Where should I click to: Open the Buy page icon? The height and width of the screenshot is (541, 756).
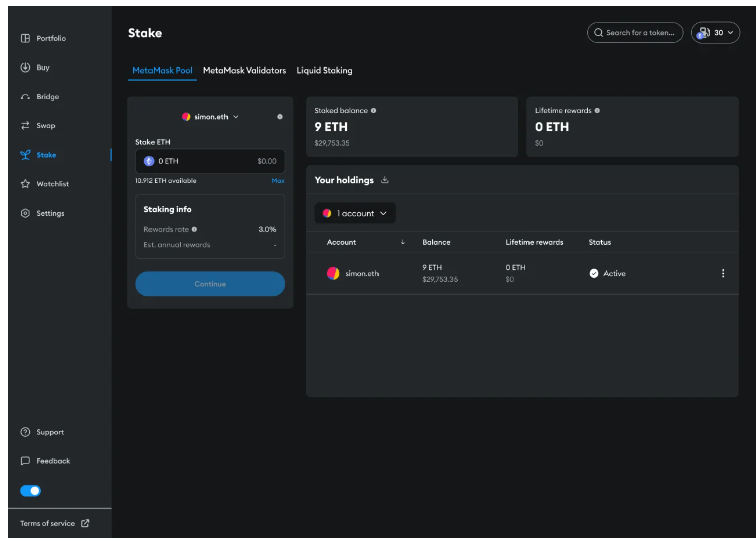25,67
